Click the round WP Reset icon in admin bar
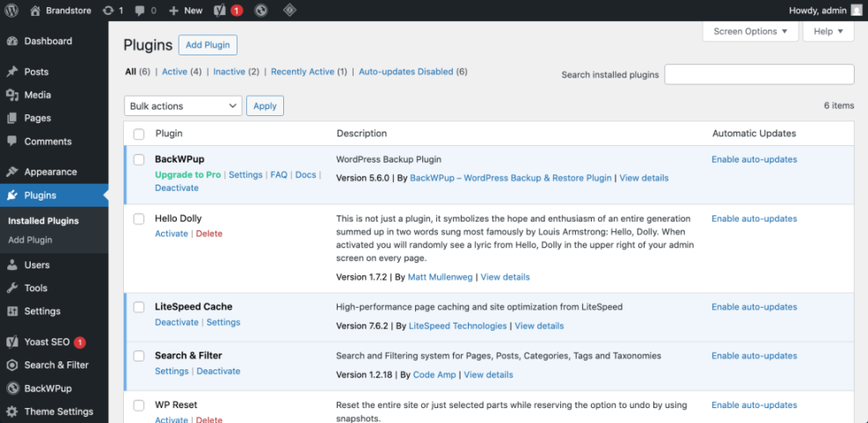Screen dimensions: 868x423 (x=262, y=10)
